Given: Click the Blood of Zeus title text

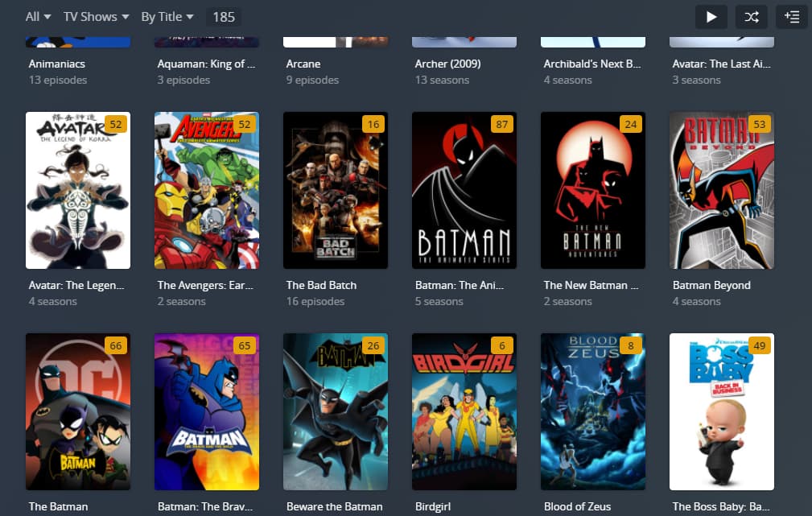Looking at the screenshot, I should pos(577,506).
